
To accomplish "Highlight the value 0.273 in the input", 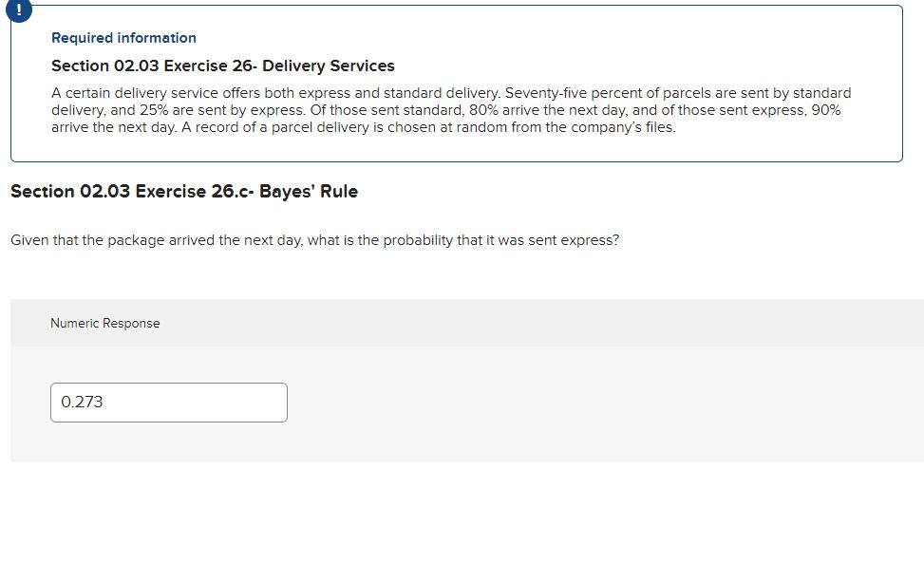I will [x=81, y=402].
